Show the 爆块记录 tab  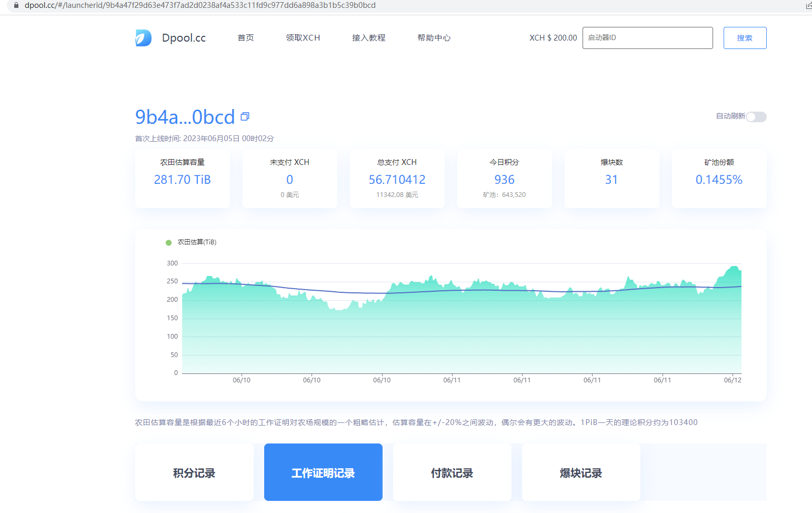point(581,472)
